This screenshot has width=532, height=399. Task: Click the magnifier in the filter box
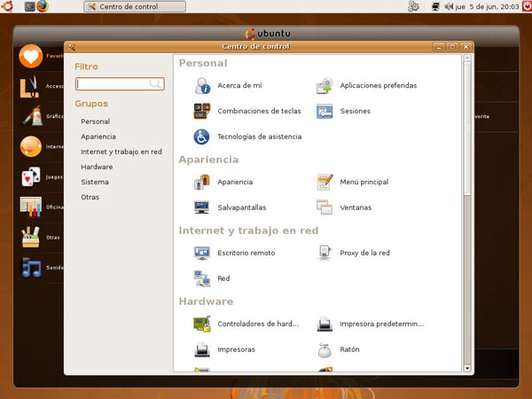pos(155,83)
